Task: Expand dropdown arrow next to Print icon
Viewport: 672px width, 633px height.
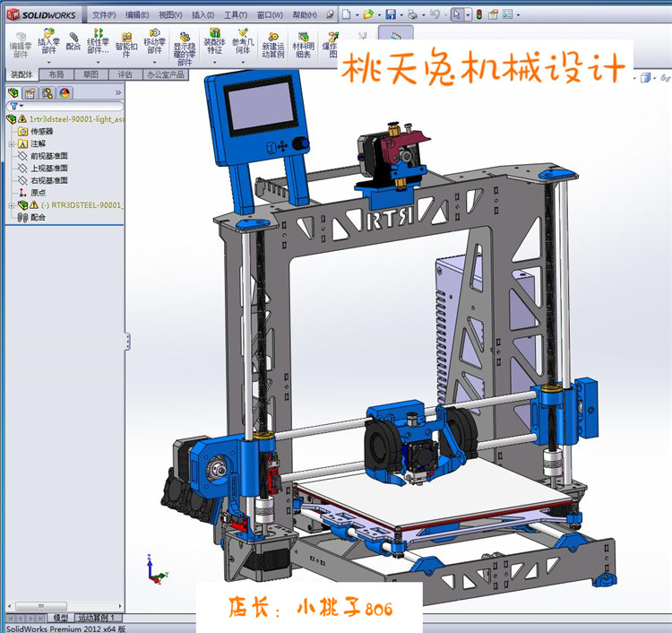Action: [424, 15]
